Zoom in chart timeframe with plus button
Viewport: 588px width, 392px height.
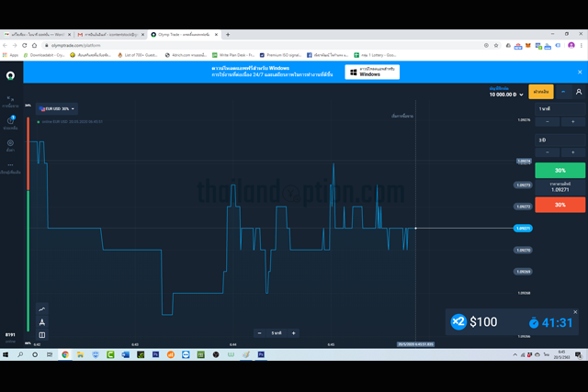294,333
